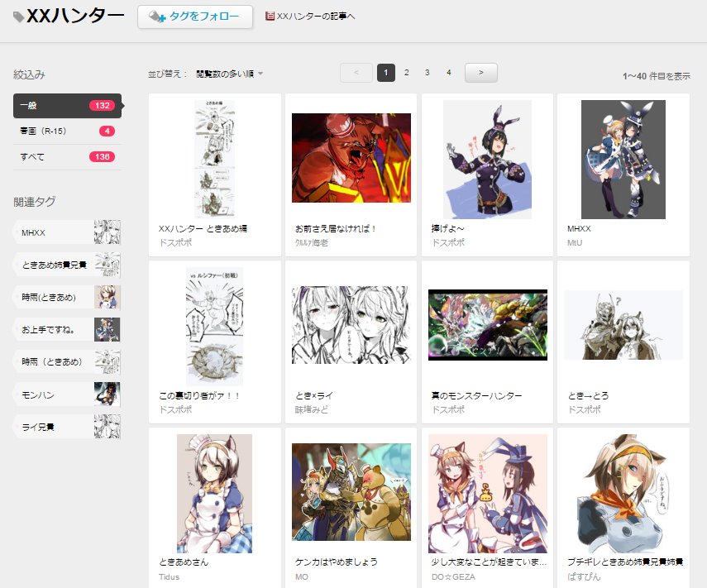This screenshot has height=588, width=707.
Task: Open author ドスポポ under ときあめ編
Action: point(175,242)
